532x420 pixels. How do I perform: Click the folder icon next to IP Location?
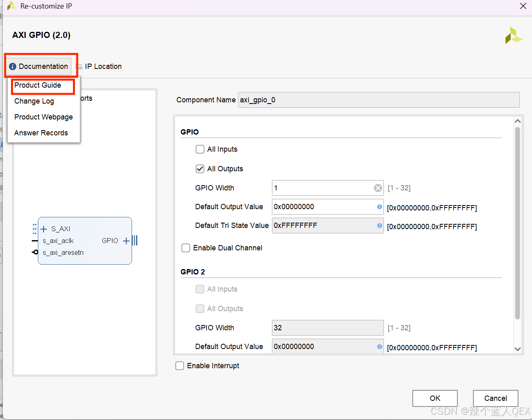click(79, 66)
